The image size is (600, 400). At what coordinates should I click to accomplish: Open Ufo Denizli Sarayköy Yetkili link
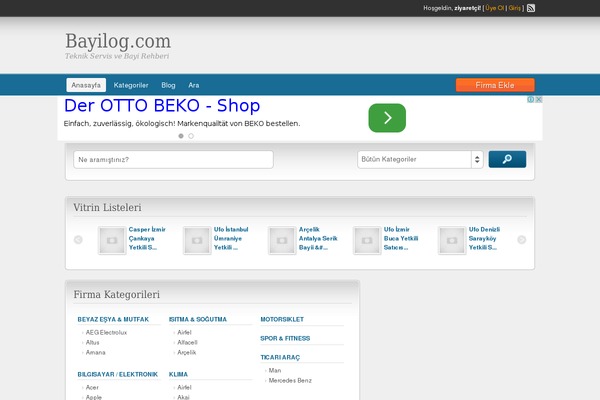[x=484, y=238]
